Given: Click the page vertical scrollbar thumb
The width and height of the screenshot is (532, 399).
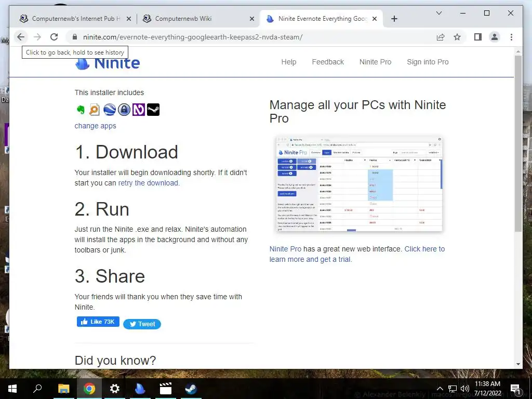Looking at the screenshot, I should point(518,143).
